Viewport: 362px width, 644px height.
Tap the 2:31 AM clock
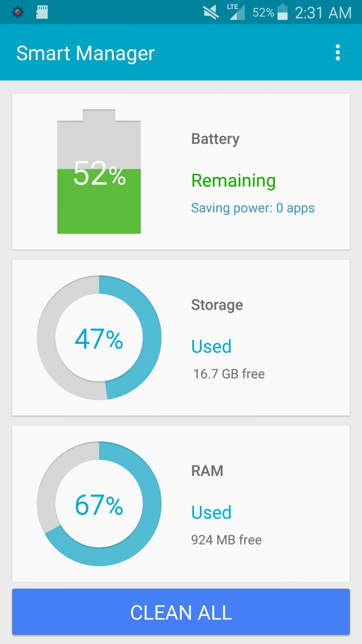click(x=323, y=13)
